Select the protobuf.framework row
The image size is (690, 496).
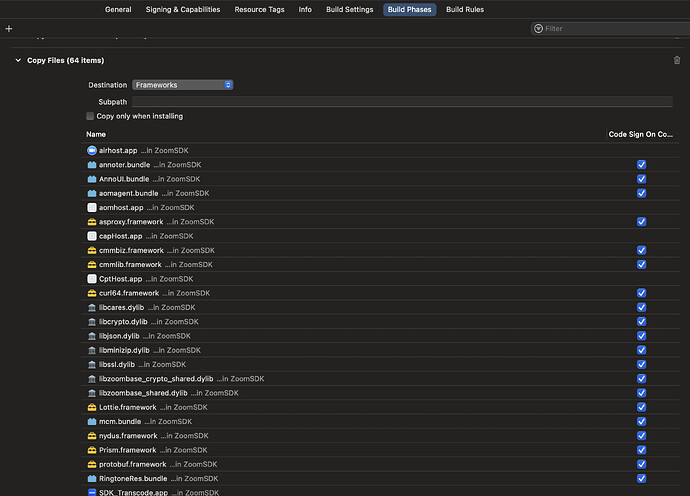coord(380,464)
